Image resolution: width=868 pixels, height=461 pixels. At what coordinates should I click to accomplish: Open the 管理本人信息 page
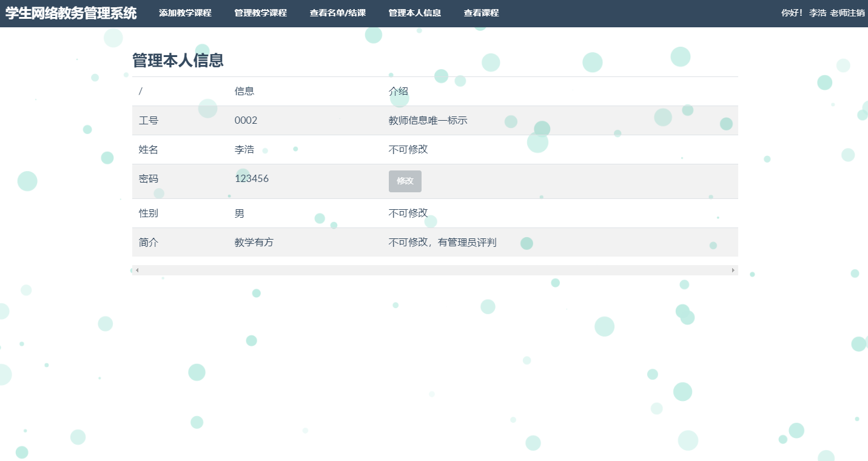(415, 12)
